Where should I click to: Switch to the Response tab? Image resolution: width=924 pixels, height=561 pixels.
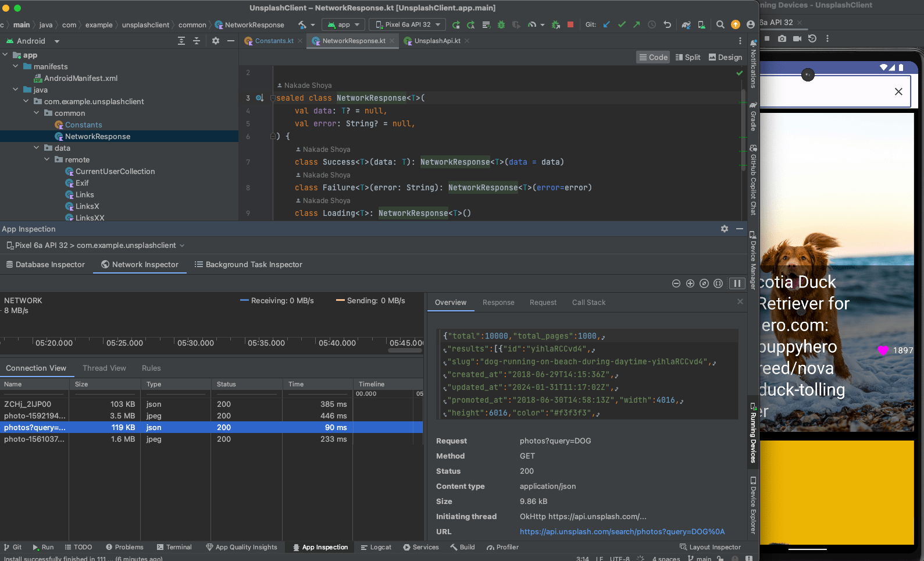498,303
